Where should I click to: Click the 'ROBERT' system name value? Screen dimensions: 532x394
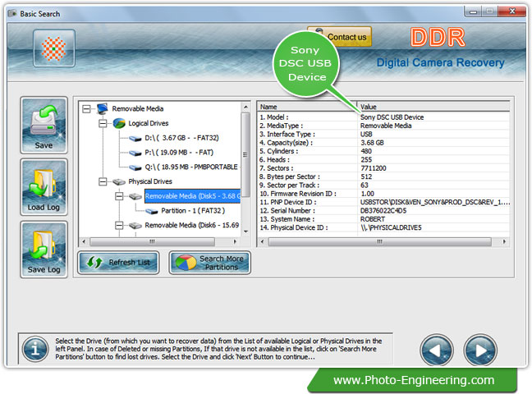(x=373, y=219)
